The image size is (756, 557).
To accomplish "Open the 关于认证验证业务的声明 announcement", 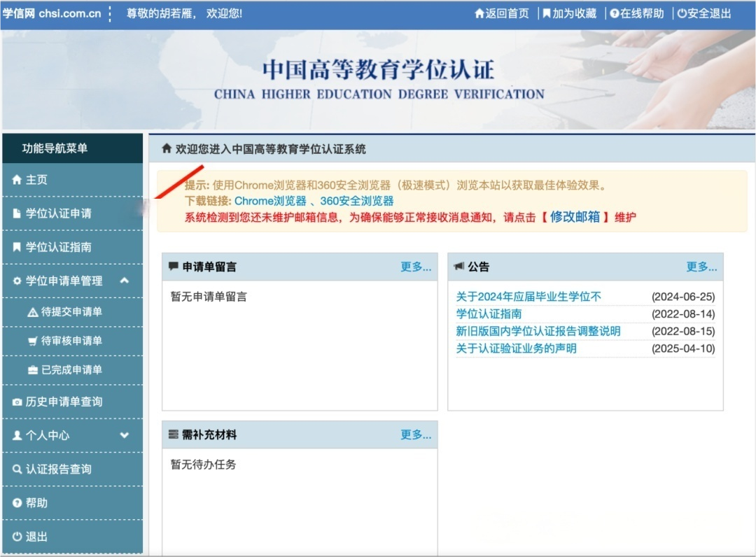I will pyautogui.click(x=517, y=348).
